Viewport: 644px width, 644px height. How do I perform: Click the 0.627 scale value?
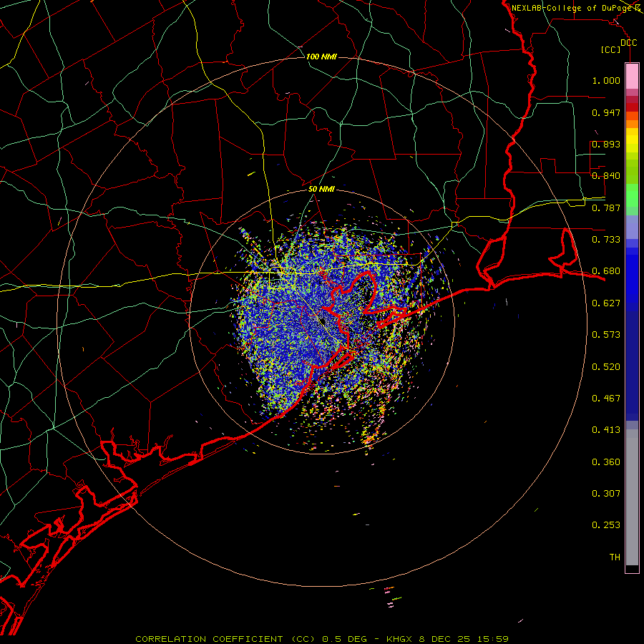[x=606, y=303]
